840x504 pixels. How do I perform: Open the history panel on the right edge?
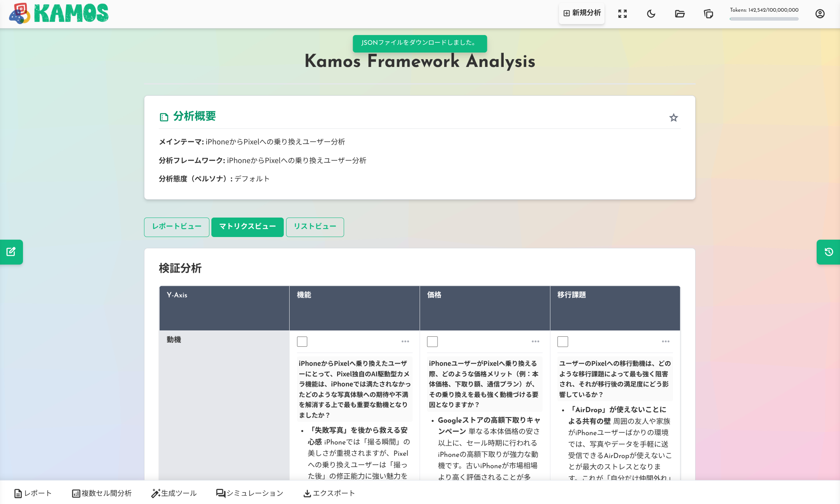(829, 252)
